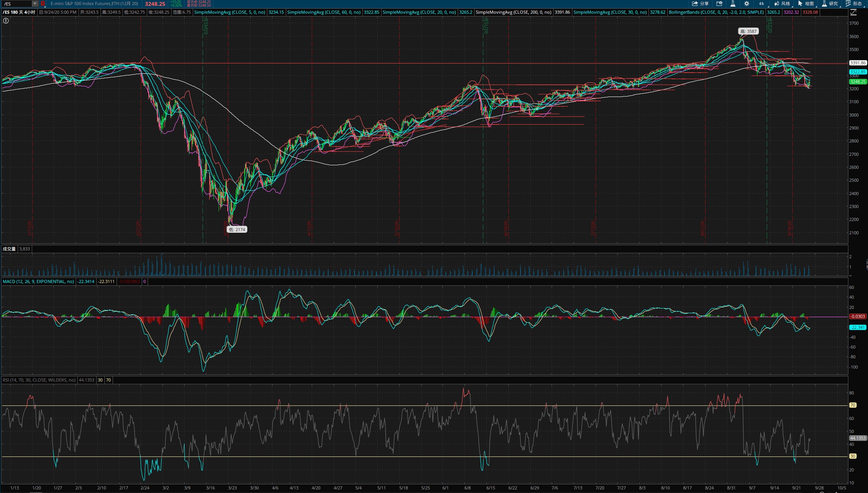Open the Studies (研究) menu
The height and width of the screenshot is (493, 868).
(x=830, y=4)
